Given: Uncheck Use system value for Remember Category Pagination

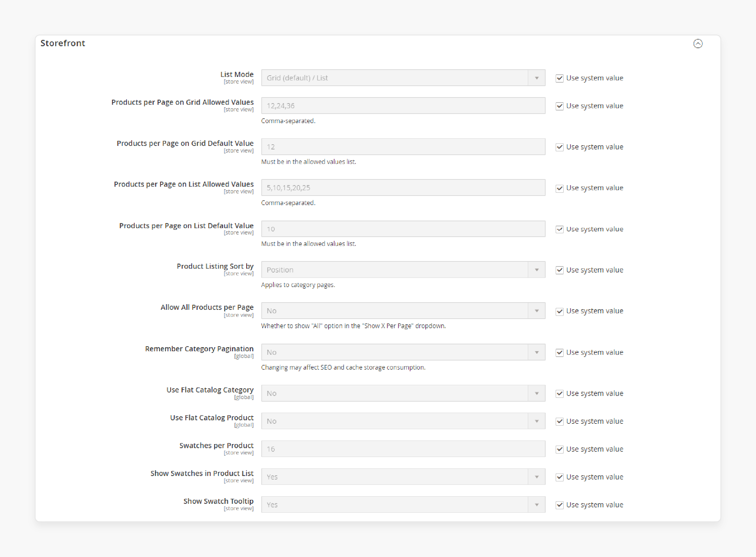Looking at the screenshot, I should click(x=559, y=353).
